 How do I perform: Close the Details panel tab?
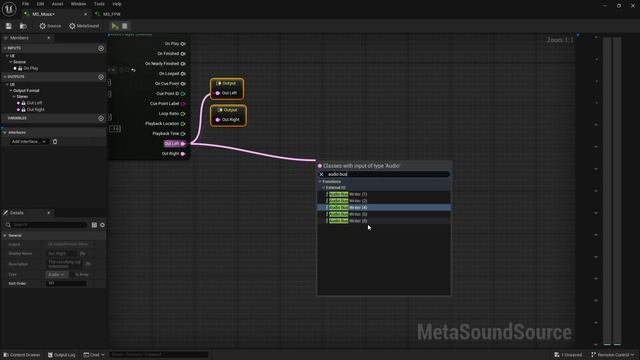[x=49, y=213]
